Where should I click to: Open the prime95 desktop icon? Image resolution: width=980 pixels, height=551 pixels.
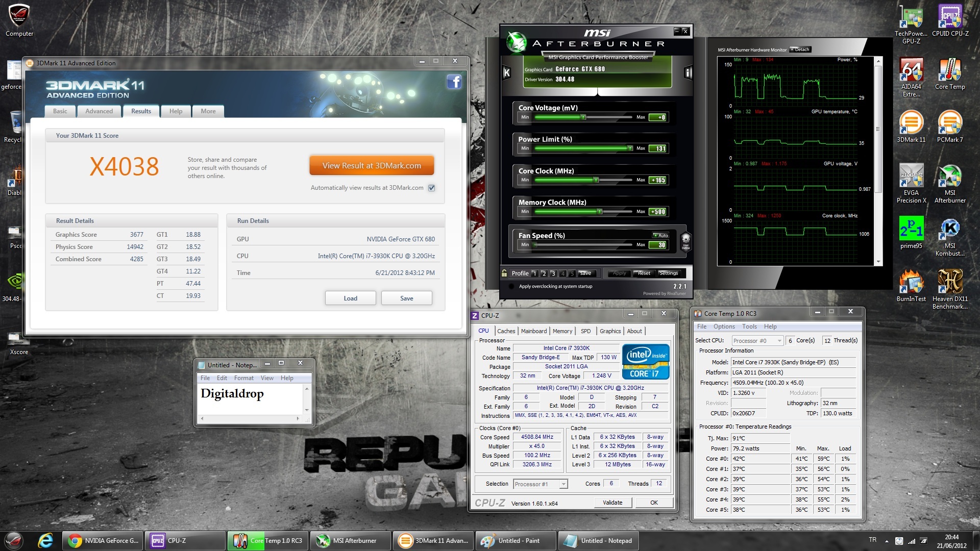coord(911,233)
